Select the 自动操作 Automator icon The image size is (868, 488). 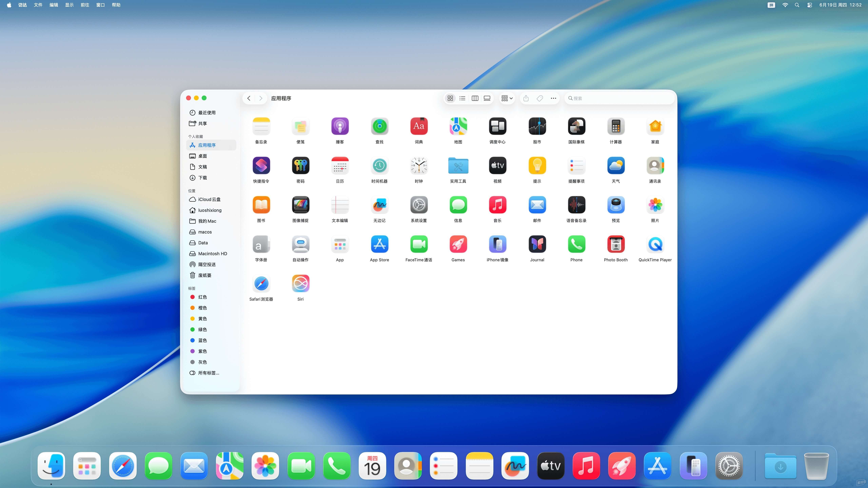[300, 244]
